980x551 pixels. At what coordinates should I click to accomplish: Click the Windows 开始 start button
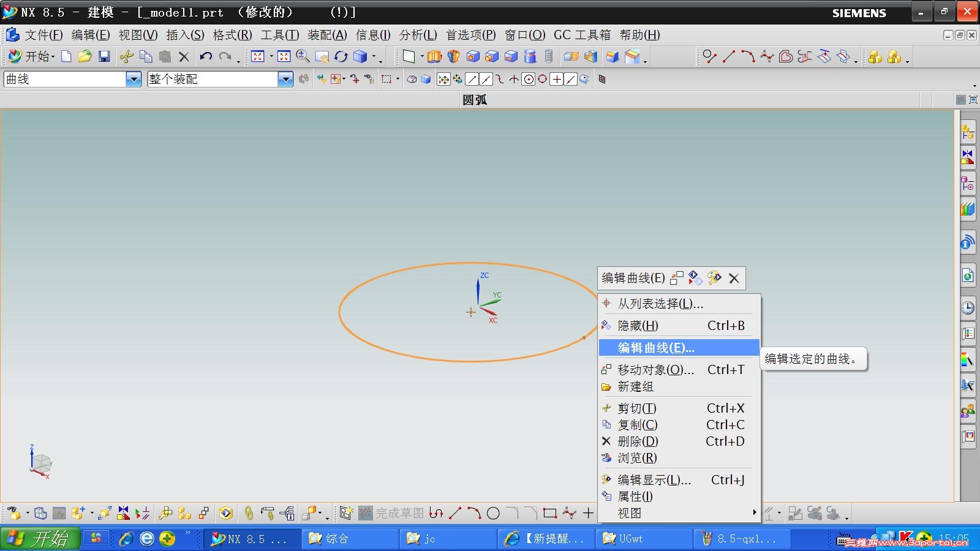tap(40, 539)
